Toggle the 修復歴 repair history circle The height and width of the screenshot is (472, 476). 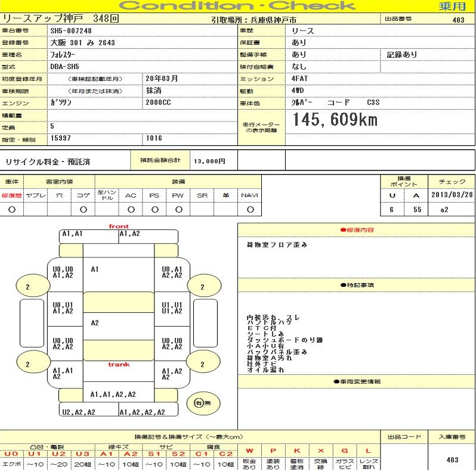tap(11, 210)
